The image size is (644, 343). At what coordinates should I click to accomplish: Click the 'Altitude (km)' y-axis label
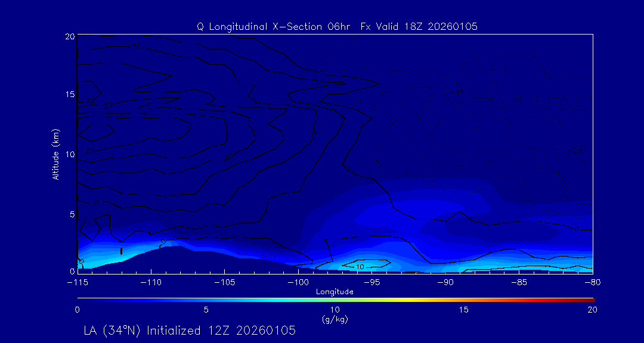coord(55,154)
